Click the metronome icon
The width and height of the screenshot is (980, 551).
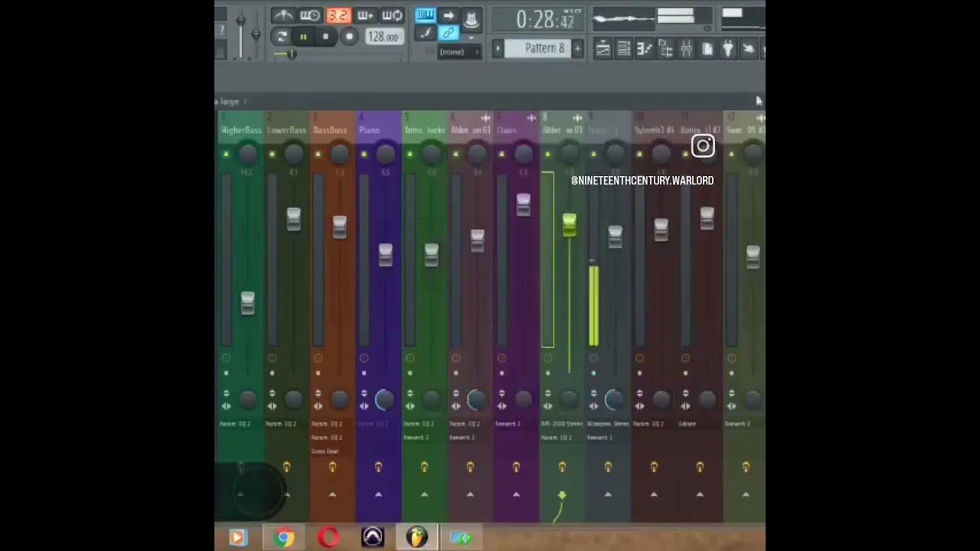pyautogui.click(x=283, y=15)
